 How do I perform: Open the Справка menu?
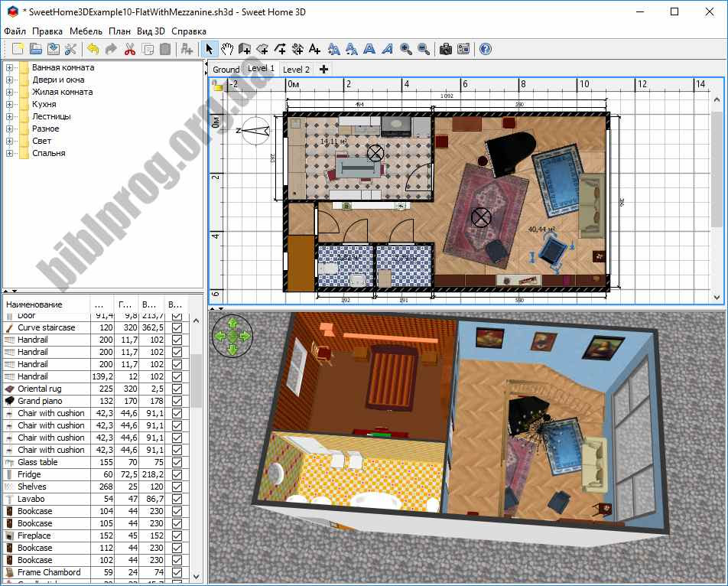click(189, 31)
